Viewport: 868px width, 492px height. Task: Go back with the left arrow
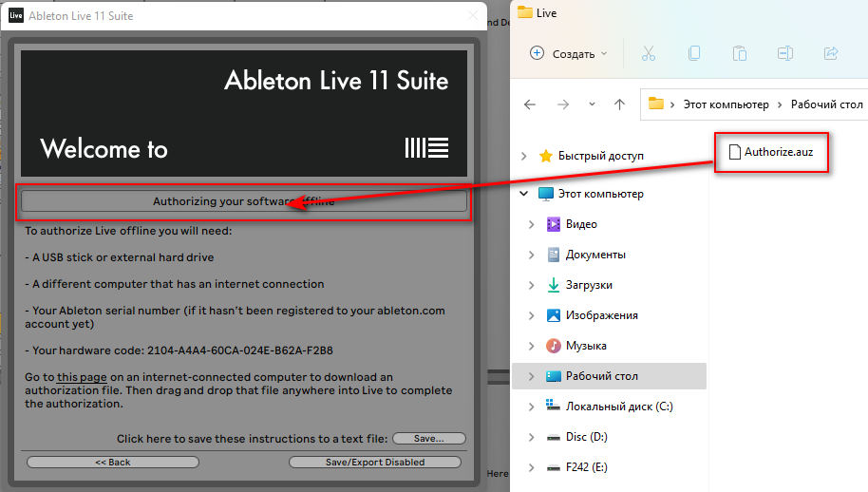click(530, 104)
